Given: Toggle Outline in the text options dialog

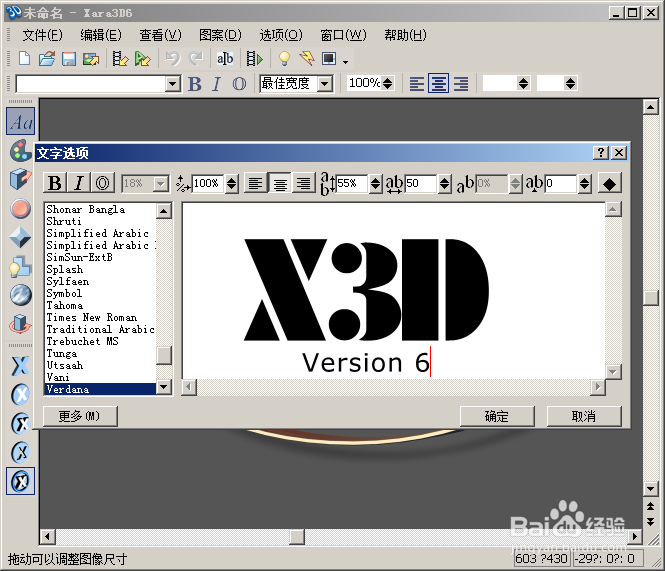Looking at the screenshot, I should (x=102, y=184).
